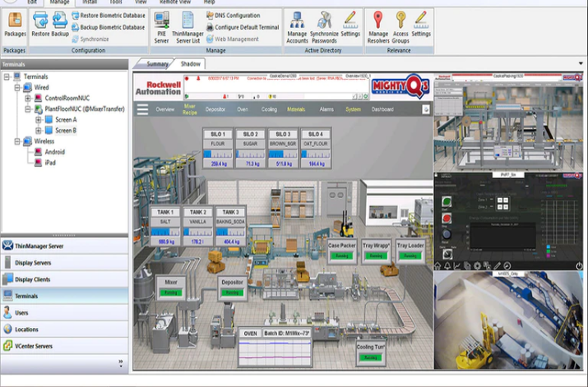Open DNS Configuration

pyautogui.click(x=233, y=16)
